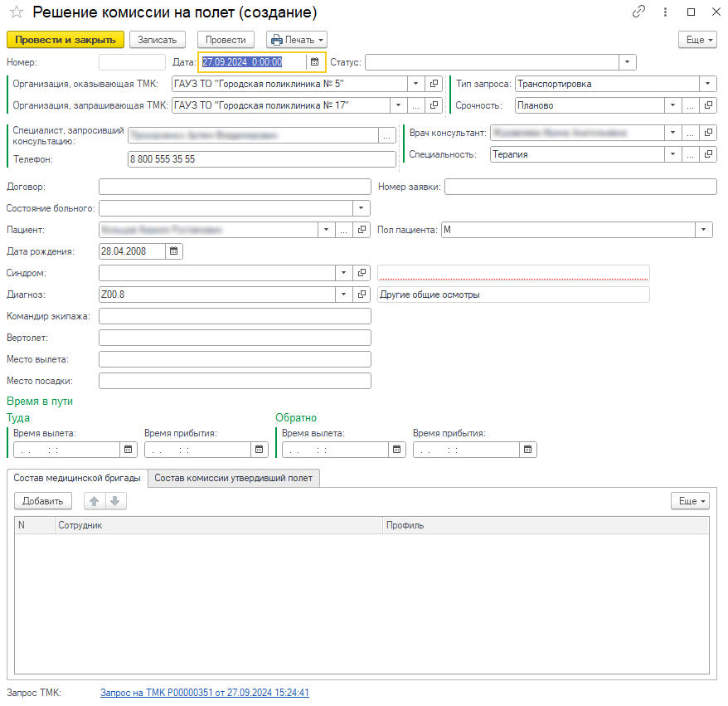Image resolution: width=728 pixels, height=706 pixels.
Task: Open the Печать menu button
Action: [x=297, y=40]
